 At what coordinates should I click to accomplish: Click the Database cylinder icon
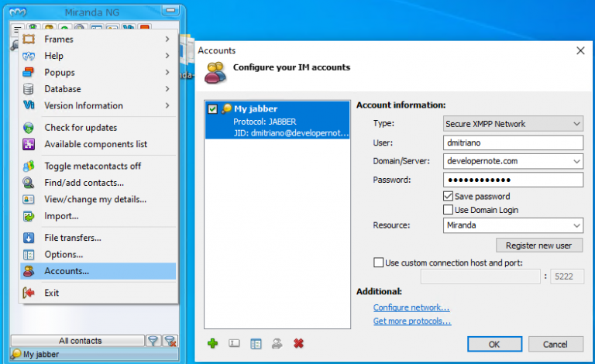(x=29, y=89)
